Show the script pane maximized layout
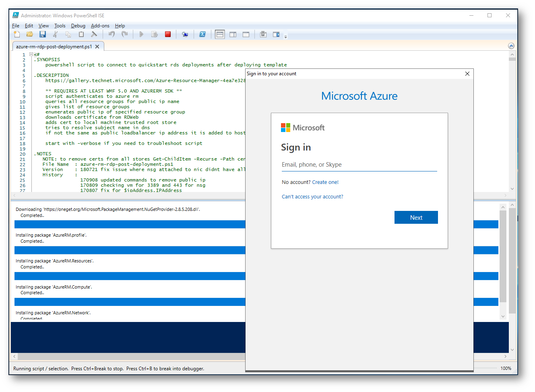Image resolution: width=535 pixels, height=392 pixels. pos(246,34)
